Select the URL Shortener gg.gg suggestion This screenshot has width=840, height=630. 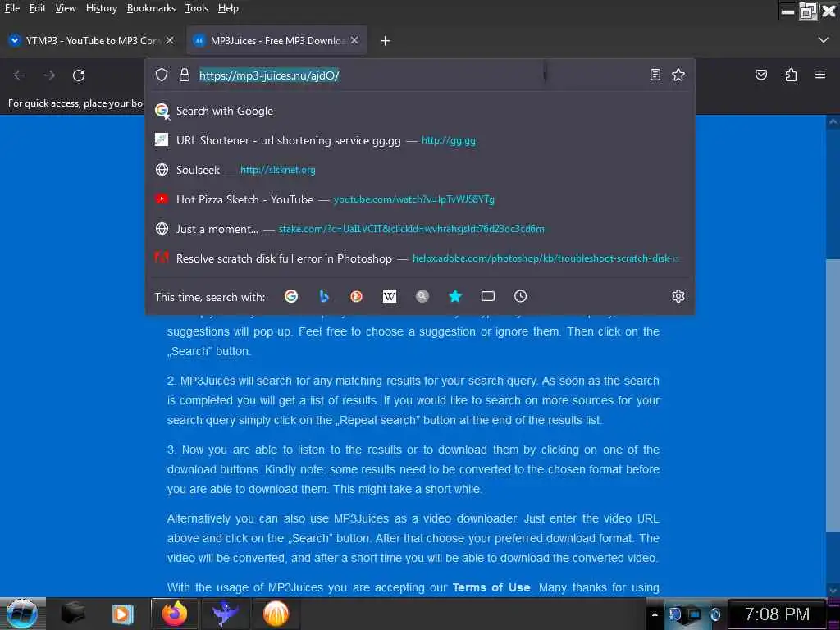tap(420, 140)
